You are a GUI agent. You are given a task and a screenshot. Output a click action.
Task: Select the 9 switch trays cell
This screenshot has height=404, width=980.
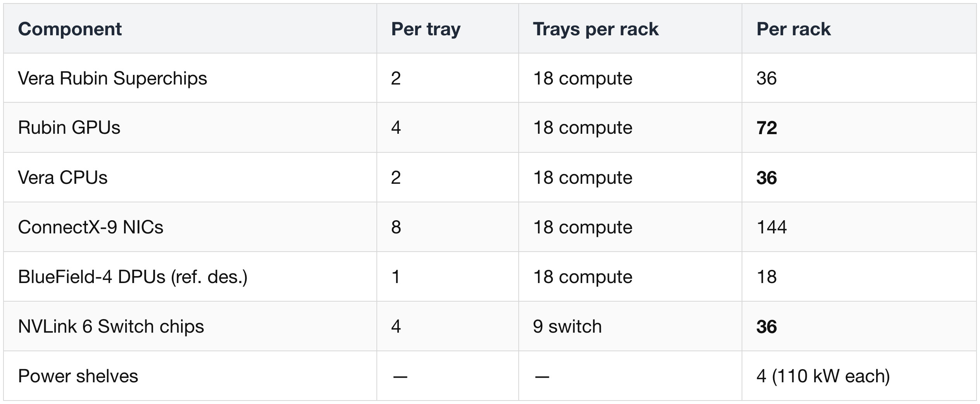click(x=567, y=326)
